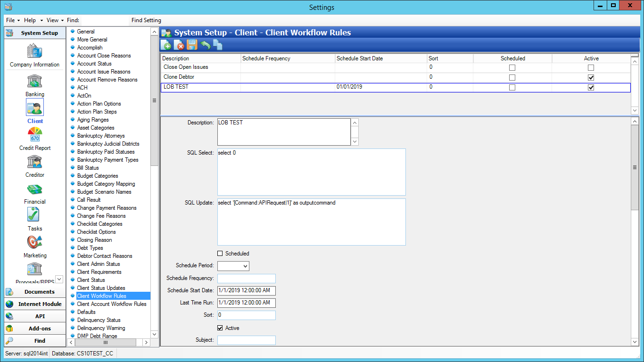Select Account Close Reasons in settings list

tap(104, 56)
